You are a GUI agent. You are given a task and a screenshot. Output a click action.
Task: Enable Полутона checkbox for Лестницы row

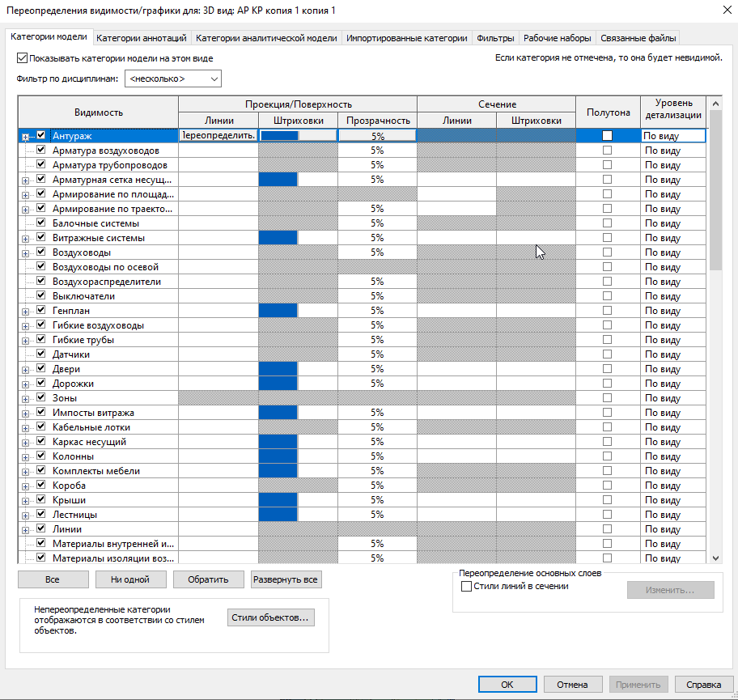coord(607,514)
